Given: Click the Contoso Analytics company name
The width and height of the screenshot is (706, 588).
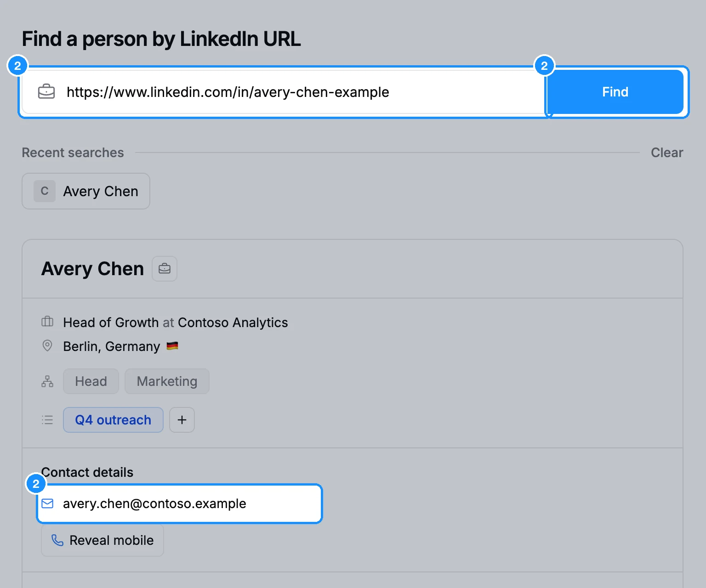Looking at the screenshot, I should (x=233, y=322).
